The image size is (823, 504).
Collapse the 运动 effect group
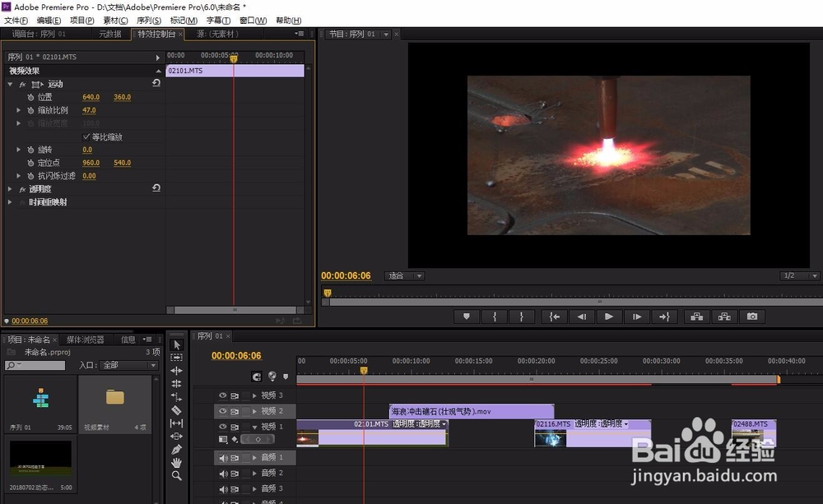coord(10,84)
